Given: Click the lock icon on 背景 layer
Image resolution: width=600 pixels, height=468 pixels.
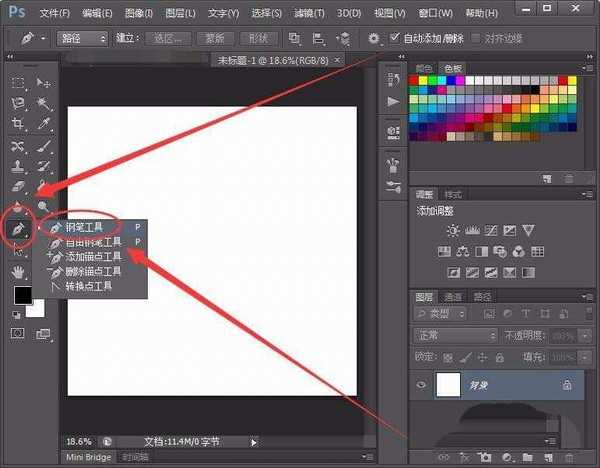Looking at the screenshot, I should [567, 384].
